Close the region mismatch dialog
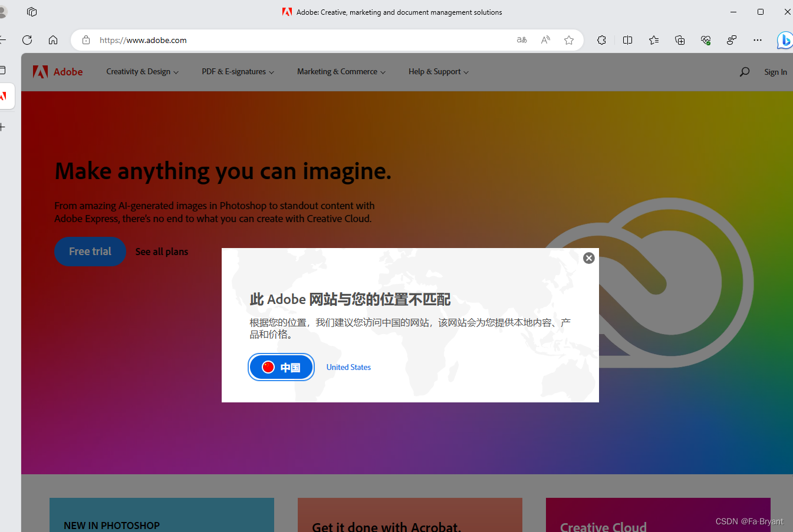This screenshot has height=532, width=793. coord(588,258)
